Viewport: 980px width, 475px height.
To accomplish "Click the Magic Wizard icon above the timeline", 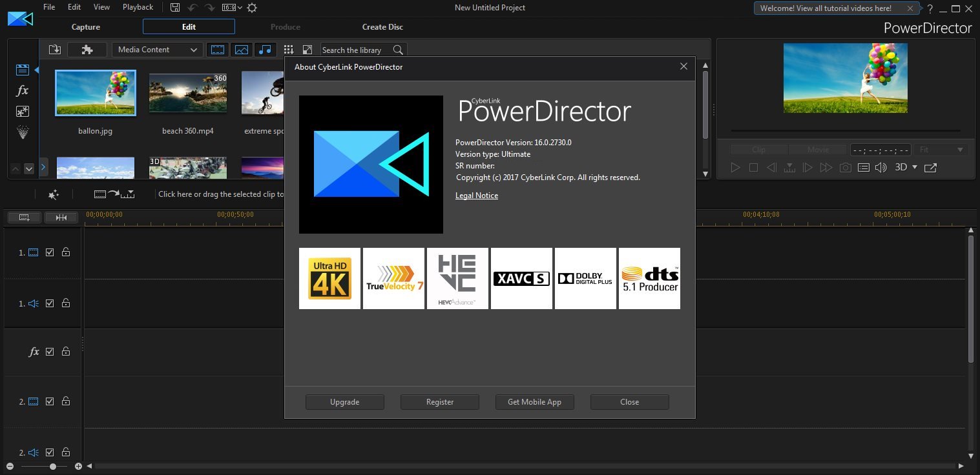I will pos(54,194).
